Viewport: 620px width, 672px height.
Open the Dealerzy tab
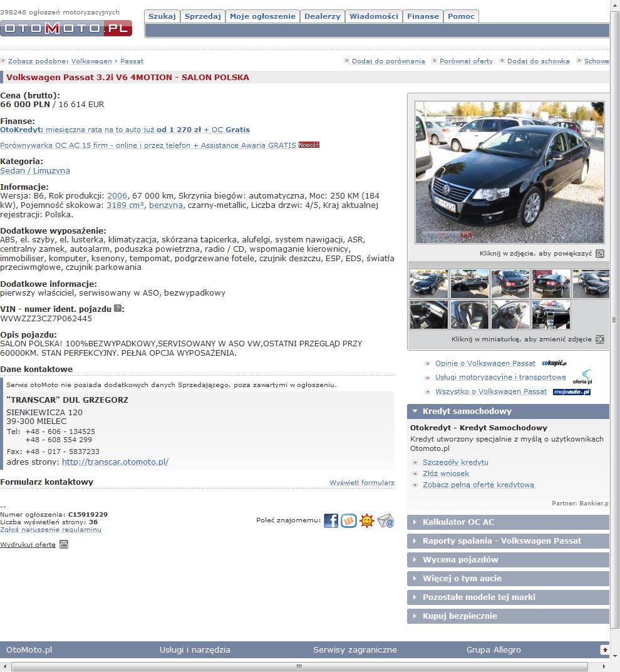[x=322, y=16]
